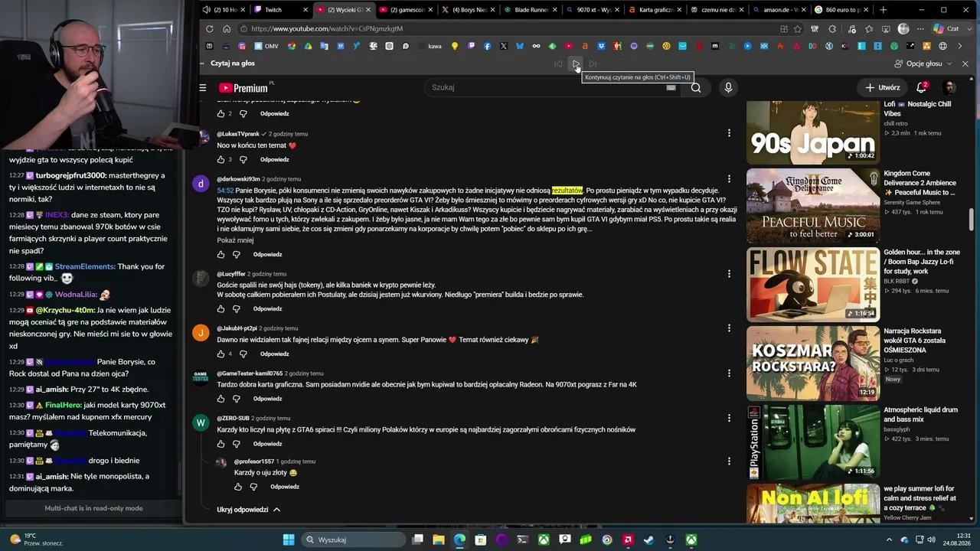980x551 pixels.
Task: Like the @darkowski93m comment
Action: pos(220,254)
